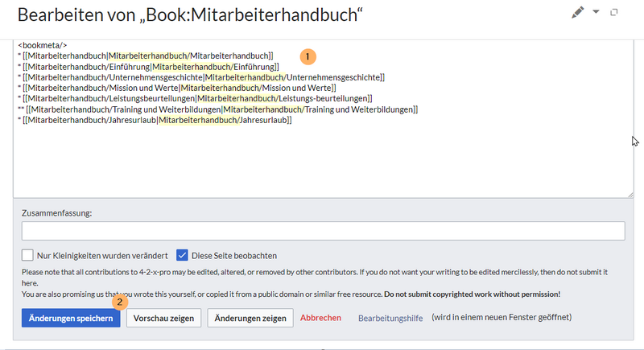644x350 pixels.
Task: Click the orange step marker 1
Action: pos(308,56)
